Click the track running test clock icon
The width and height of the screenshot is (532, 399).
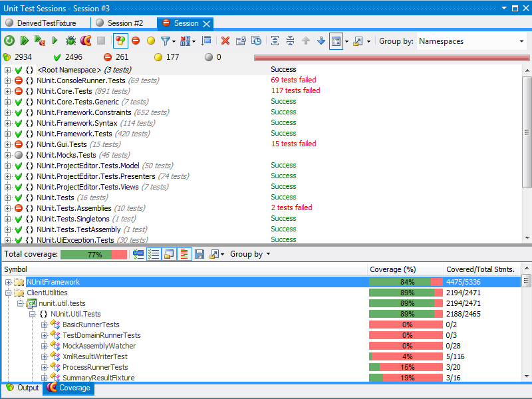(256, 41)
